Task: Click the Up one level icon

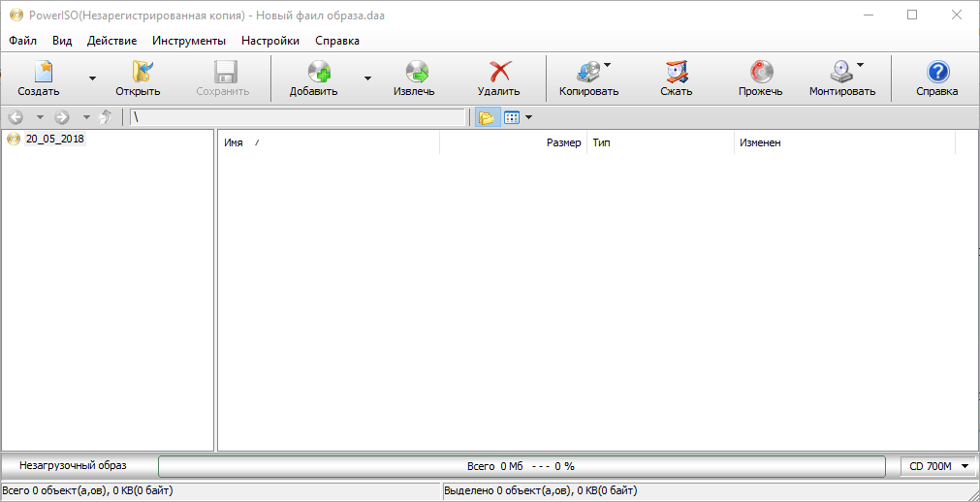Action: tap(106, 117)
